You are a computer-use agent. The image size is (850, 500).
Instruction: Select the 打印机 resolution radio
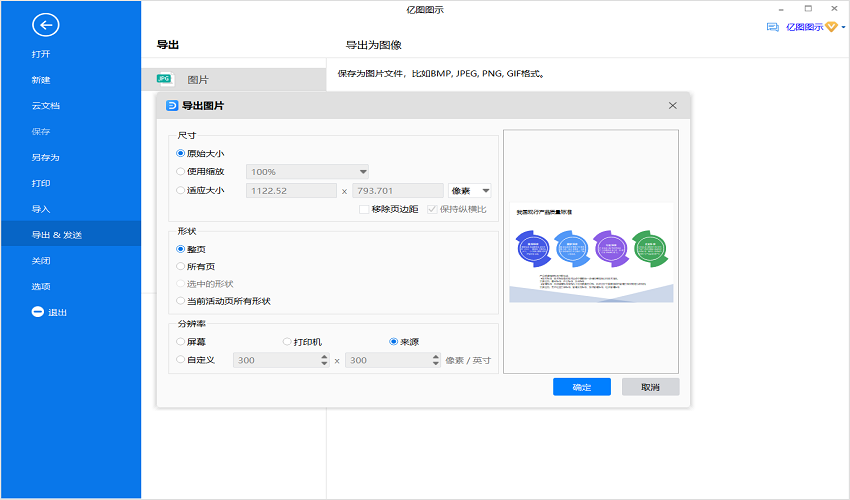[287, 342]
